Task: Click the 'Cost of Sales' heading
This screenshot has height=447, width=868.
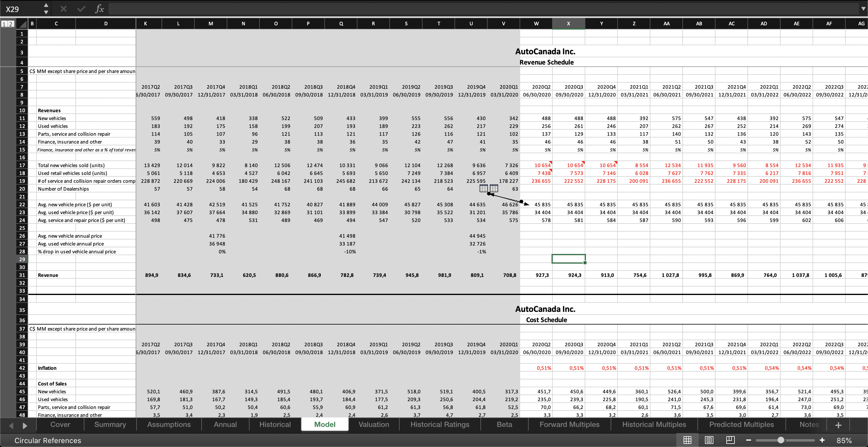Action: tap(52, 384)
